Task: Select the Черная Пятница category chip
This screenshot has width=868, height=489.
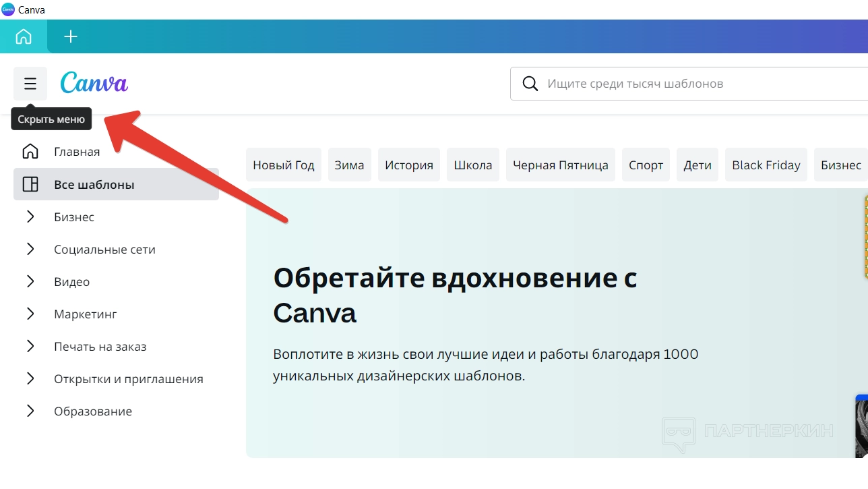Action: pyautogui.click(x=561, y=165)
